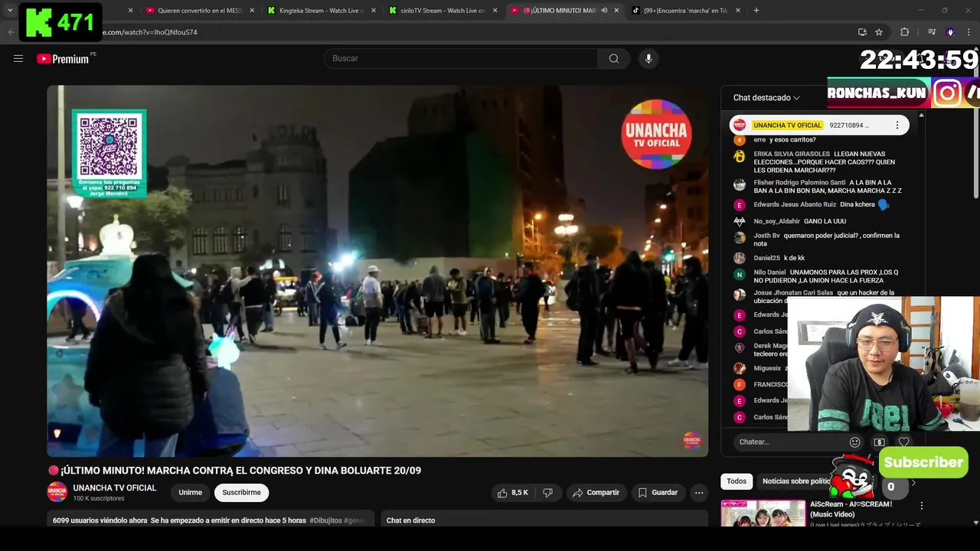
Task: Click the pinned UNANCHA TV OFICIAL chat message
Action: (x=819, y=126)
